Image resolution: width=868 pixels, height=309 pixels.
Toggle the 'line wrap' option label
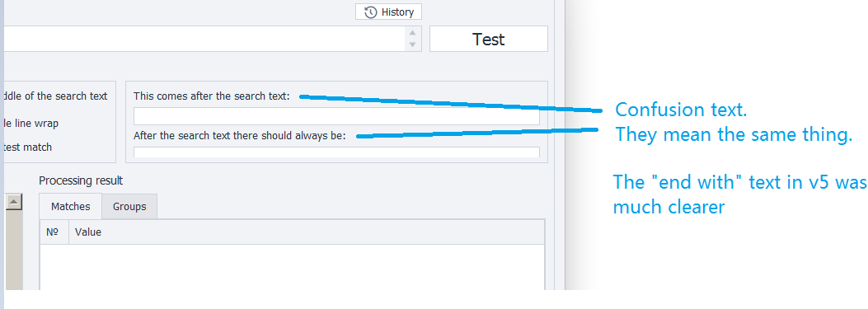click(30, 123)
